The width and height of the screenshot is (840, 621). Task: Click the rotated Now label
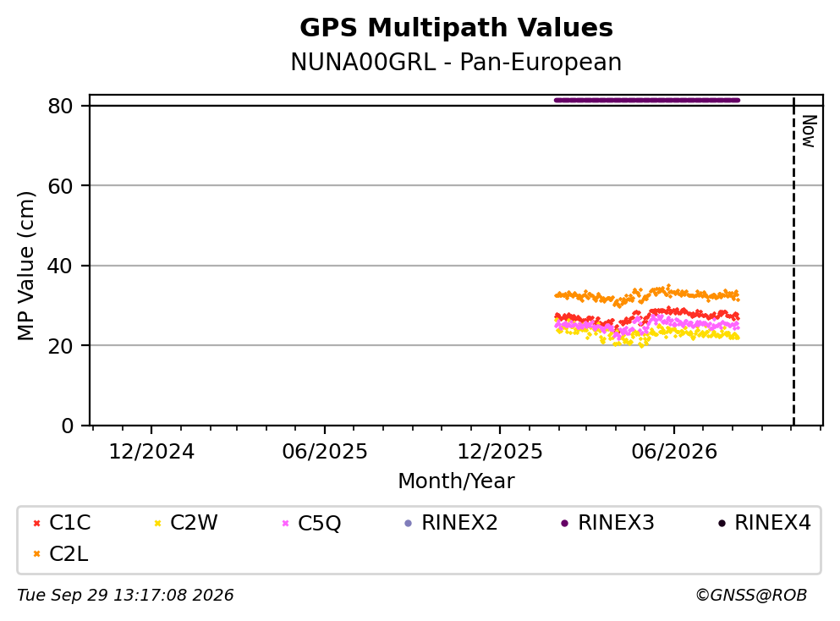(809, 131)
